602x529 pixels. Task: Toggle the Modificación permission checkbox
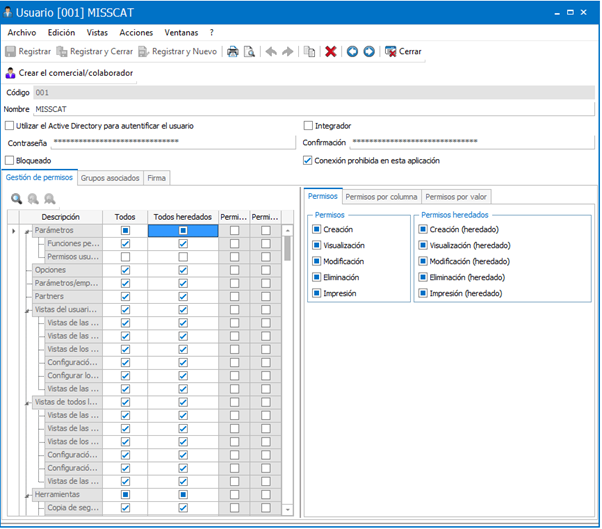(316, 261)
